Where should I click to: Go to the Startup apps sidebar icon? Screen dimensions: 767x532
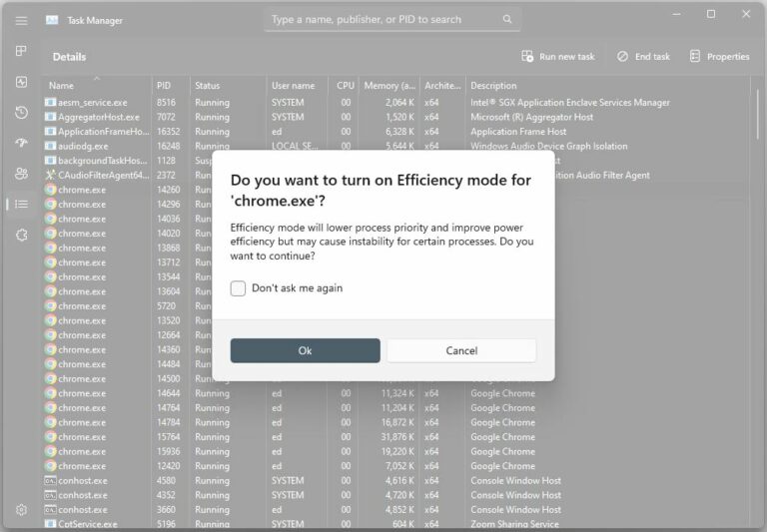(21, 143)
